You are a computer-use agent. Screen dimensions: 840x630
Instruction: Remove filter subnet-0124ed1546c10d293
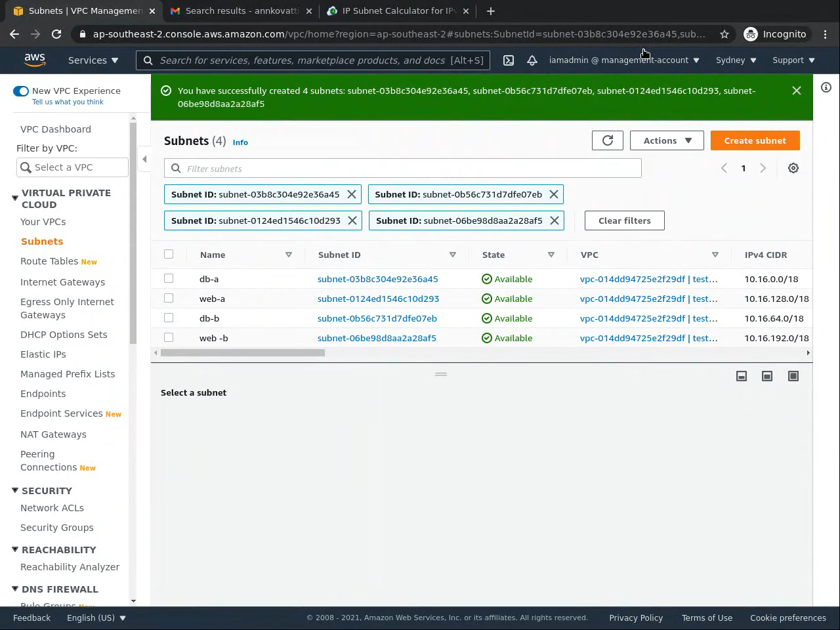point(352,220)
